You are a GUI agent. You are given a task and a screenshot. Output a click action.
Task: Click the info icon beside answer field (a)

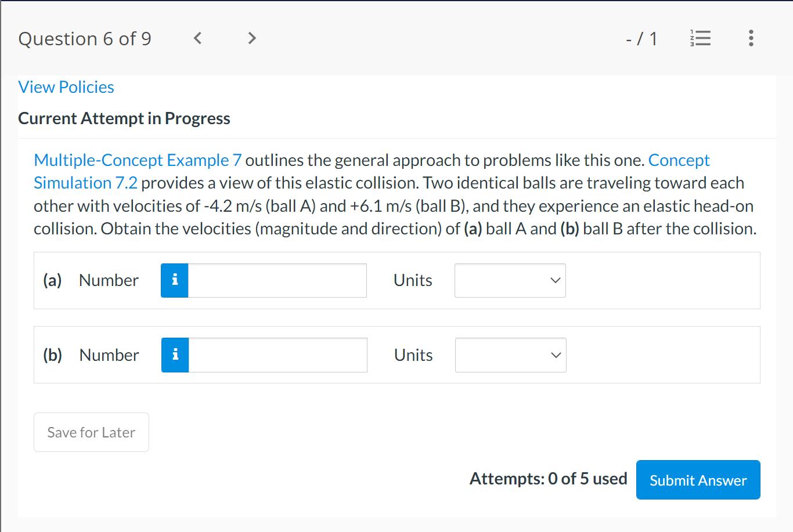(174, 280)
